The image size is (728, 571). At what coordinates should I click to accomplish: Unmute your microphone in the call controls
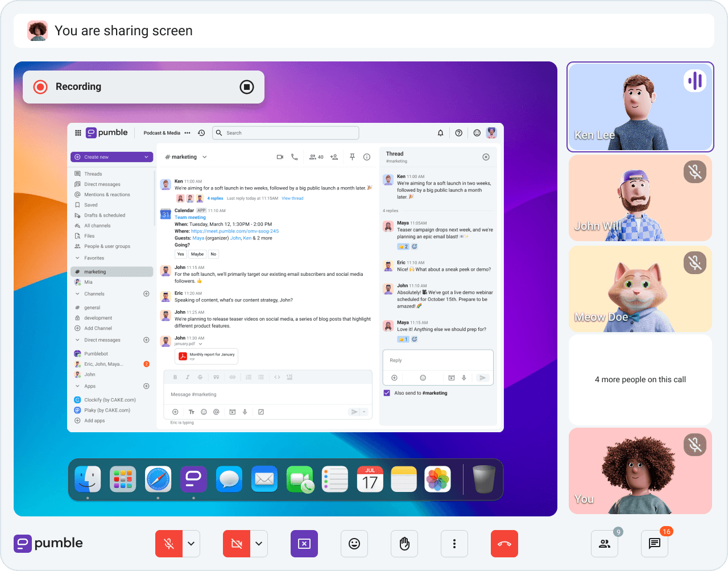pyautogui.click(x=168, y=543)
